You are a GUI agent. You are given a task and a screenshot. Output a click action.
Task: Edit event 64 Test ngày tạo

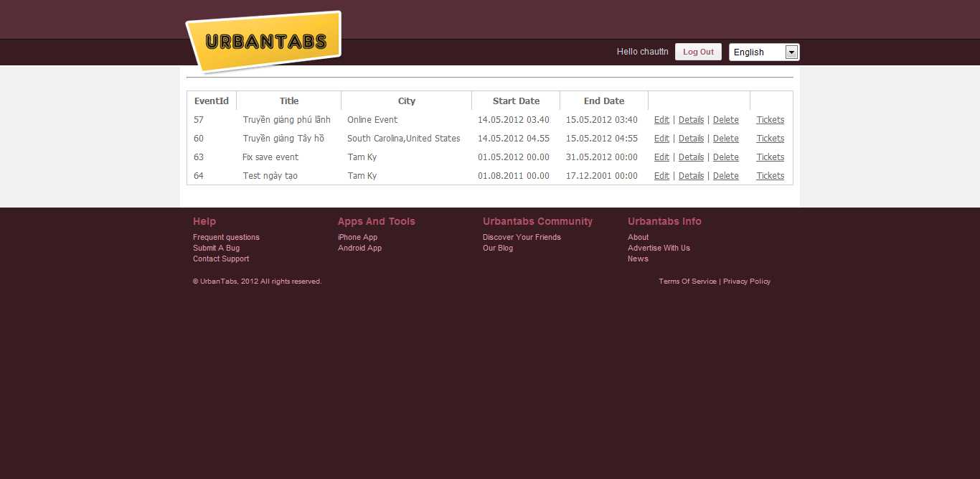click(x=661, y=176)
